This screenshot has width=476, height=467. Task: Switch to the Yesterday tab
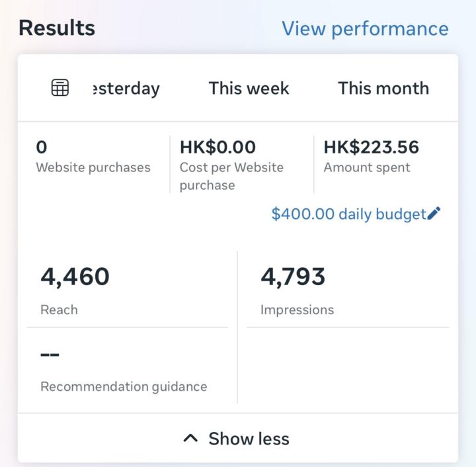pyautogui.click(x=124, y=88)
